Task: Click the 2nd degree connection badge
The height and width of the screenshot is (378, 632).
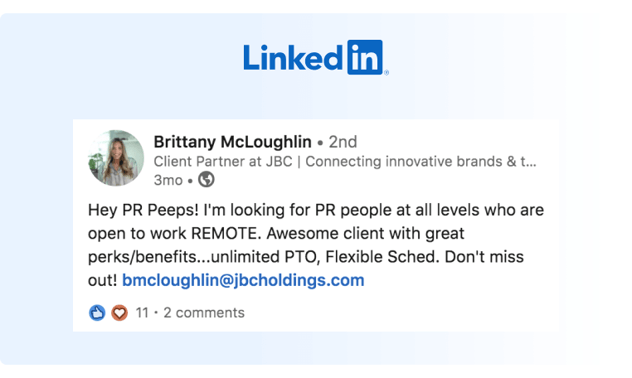Action: [343, 142]
